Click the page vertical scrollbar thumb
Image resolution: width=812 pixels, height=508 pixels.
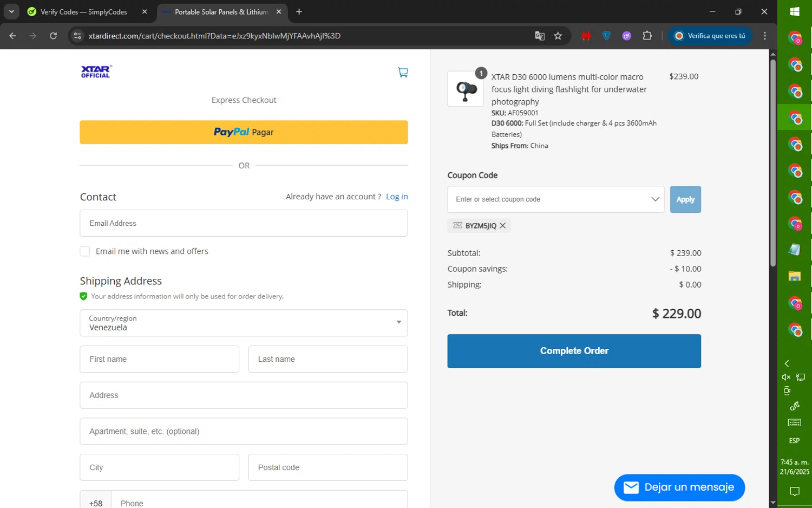773,162
